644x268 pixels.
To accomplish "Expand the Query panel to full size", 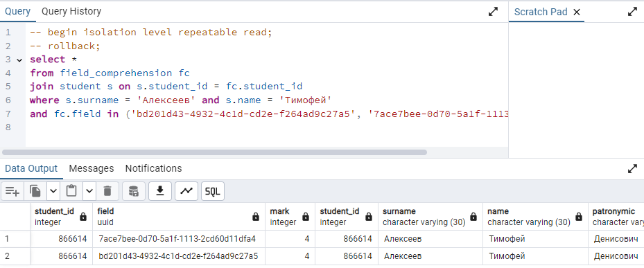I will coord(493,12).
